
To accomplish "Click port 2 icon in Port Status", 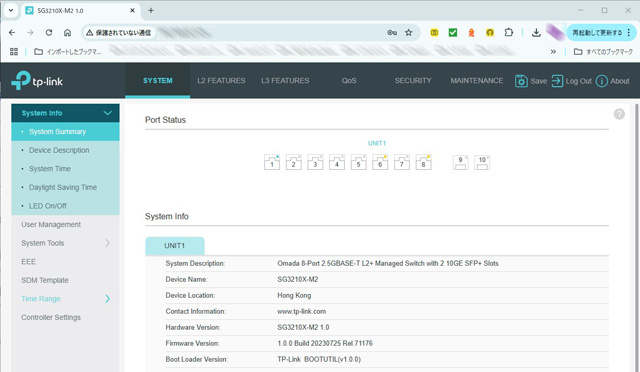I will 293,162.
